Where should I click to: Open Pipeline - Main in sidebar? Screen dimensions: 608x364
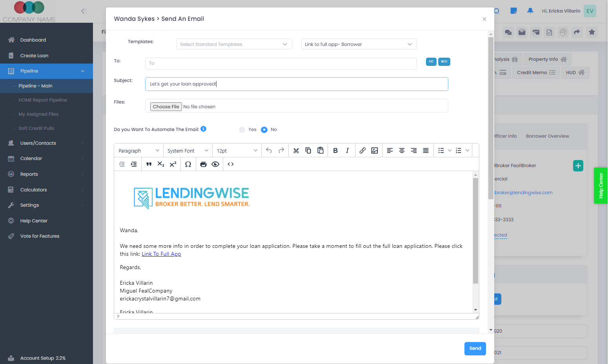point(35,86)
